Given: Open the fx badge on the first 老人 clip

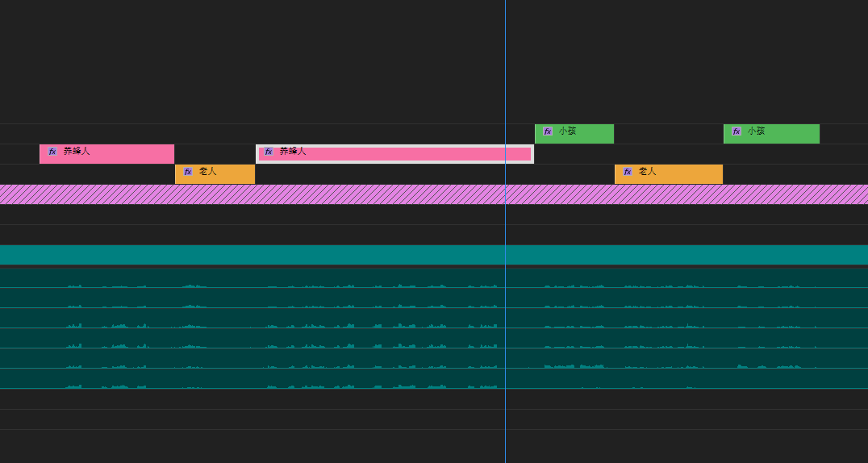Looking at the screenshot, I should coord(188,172).
